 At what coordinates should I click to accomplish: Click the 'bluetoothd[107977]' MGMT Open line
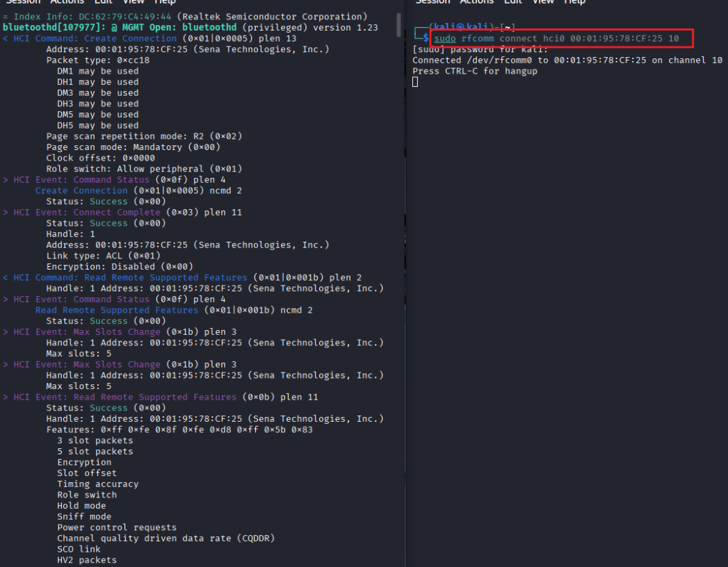(190, 28)
